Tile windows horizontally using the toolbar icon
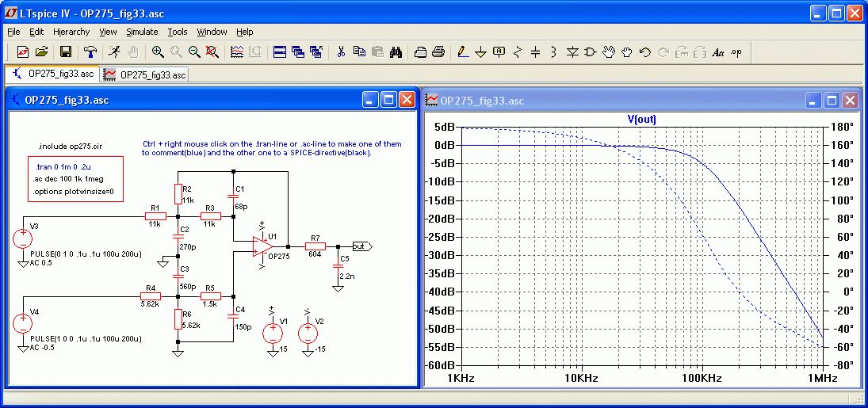Viewport: 868px width, 408px height. tap(280, 52)
